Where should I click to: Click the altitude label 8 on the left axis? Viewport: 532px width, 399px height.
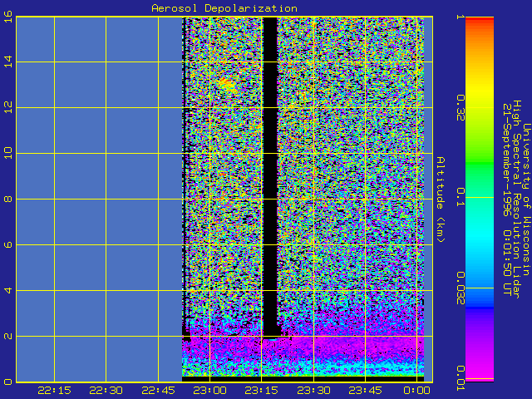pos(8,199)
